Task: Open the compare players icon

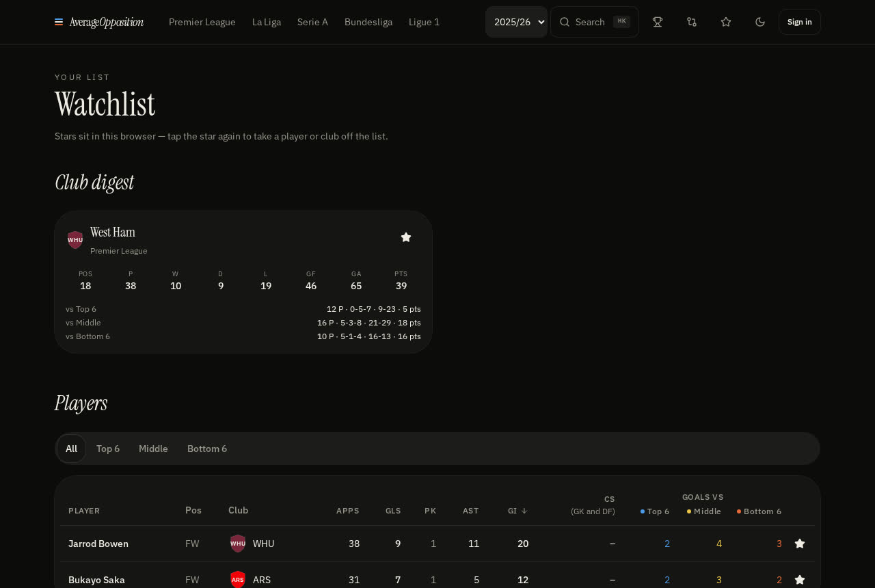Action: (692, 22)
